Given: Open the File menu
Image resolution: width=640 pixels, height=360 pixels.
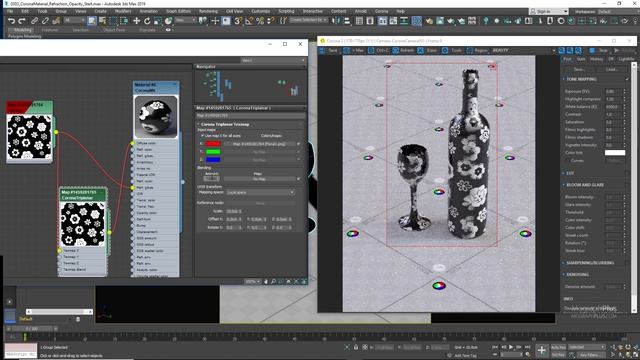Looking at the screenshot, I should pyautogui.click(x=10, y=11).
